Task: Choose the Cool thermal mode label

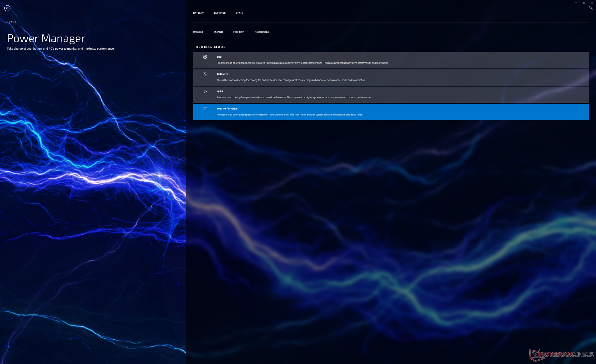Action: point(219,57)
